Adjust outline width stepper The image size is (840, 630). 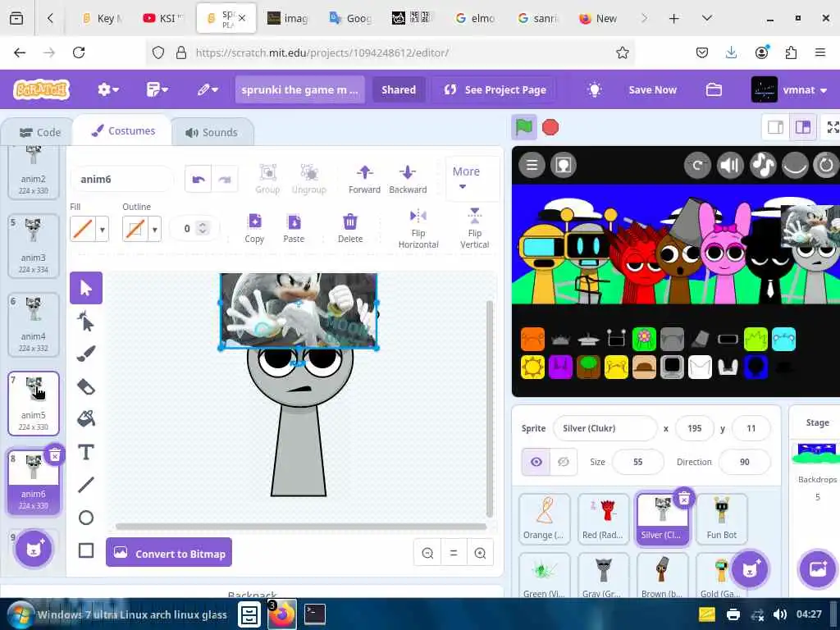(x=203, y=228)
